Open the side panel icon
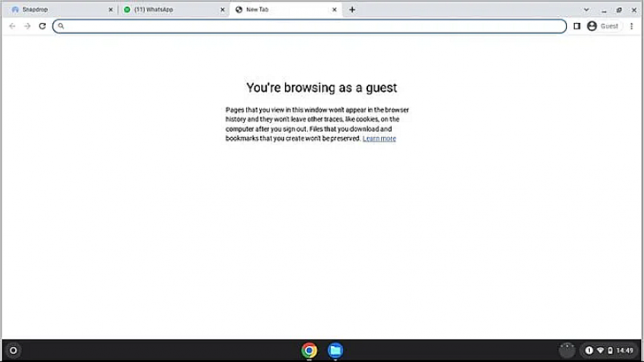The width and height of the screenshot is (644, 362). pos(577,27)
